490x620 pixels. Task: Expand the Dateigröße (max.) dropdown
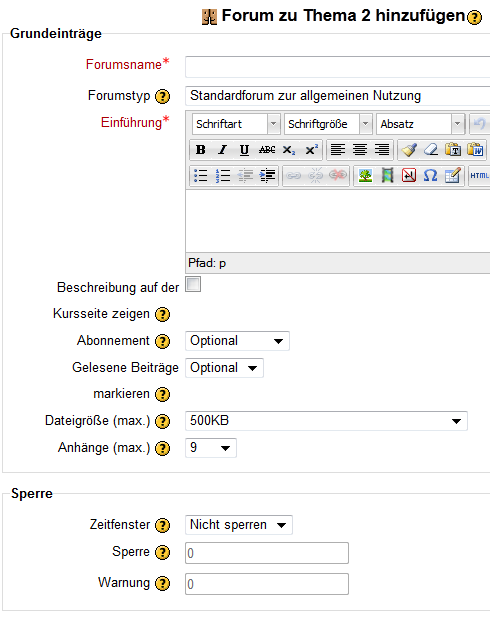pos(326,421)
